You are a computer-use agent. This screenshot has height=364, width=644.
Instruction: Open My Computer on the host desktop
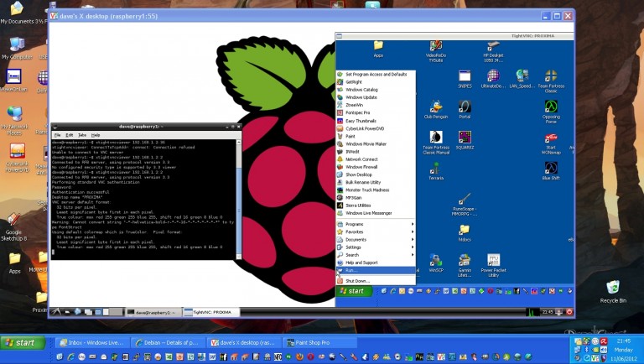17,49
